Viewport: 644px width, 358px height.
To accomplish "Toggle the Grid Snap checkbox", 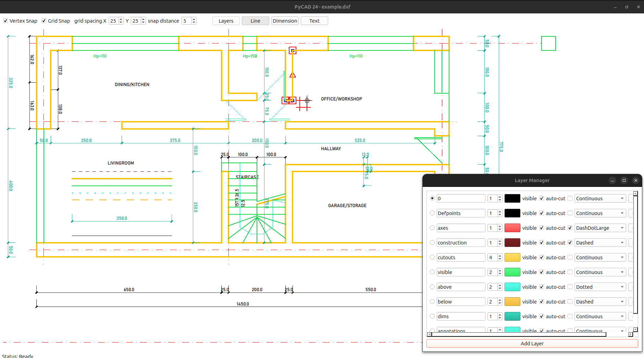I will [44, 21].
